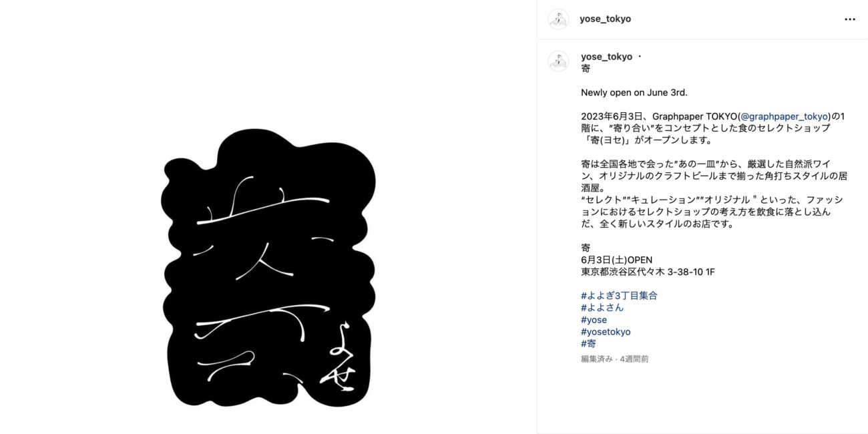Image resolution: width=868 pixels, height=434 pixels.
Task: Click the address line 東京都渋谷区代々木 3-38-10 1F
Action: 648,272
